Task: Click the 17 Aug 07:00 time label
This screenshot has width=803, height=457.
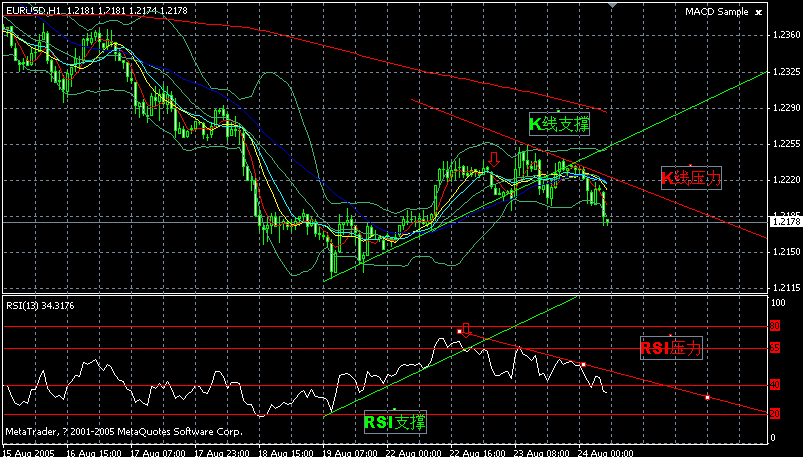Action: pyautogui.click(x=158, y=453)
